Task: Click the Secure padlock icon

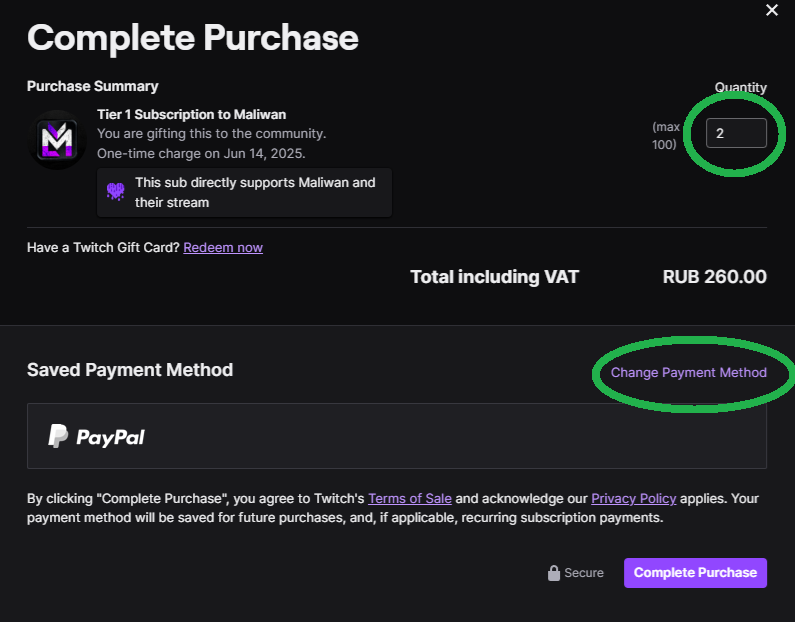Action: coord(554,573)
